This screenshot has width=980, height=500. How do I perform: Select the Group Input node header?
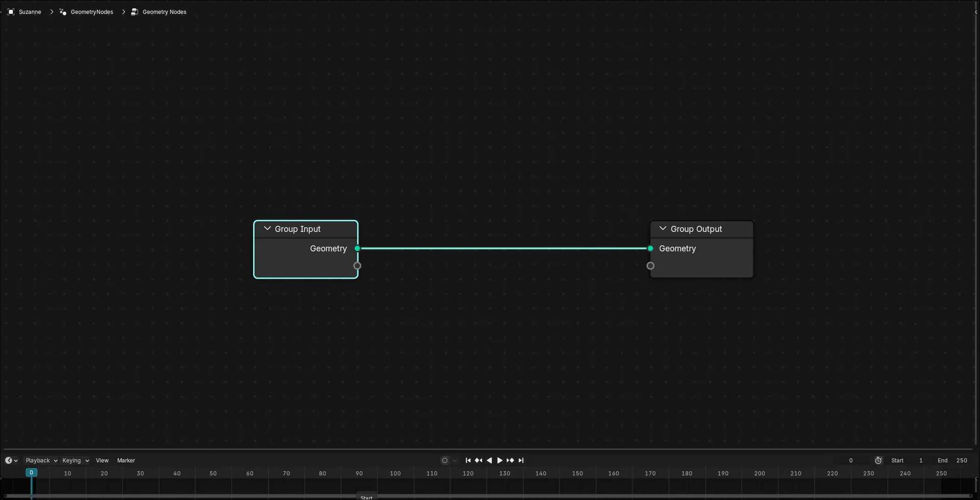coord(306,229)
